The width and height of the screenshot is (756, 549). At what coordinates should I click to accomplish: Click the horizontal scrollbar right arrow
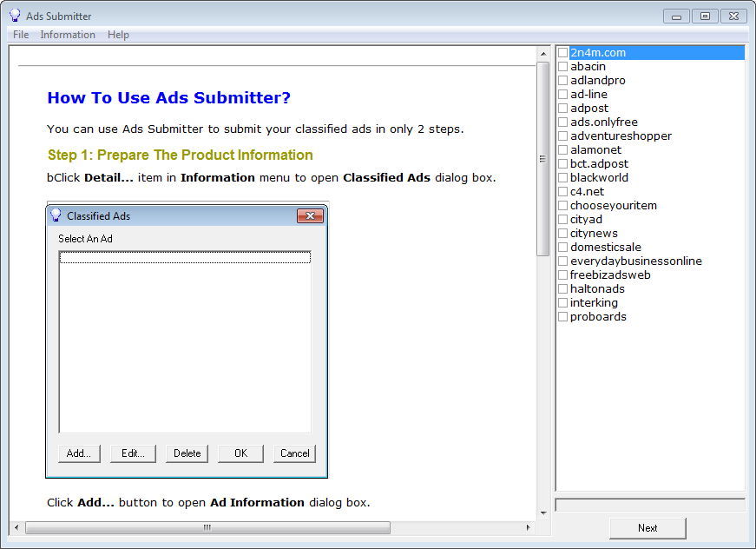(x=529, y=527)
